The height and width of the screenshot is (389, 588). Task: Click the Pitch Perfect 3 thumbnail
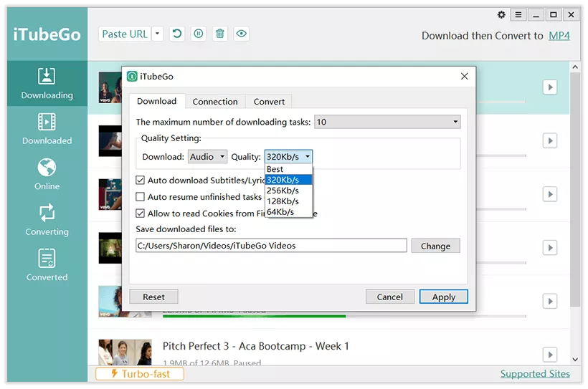click(x=125, y=352)
